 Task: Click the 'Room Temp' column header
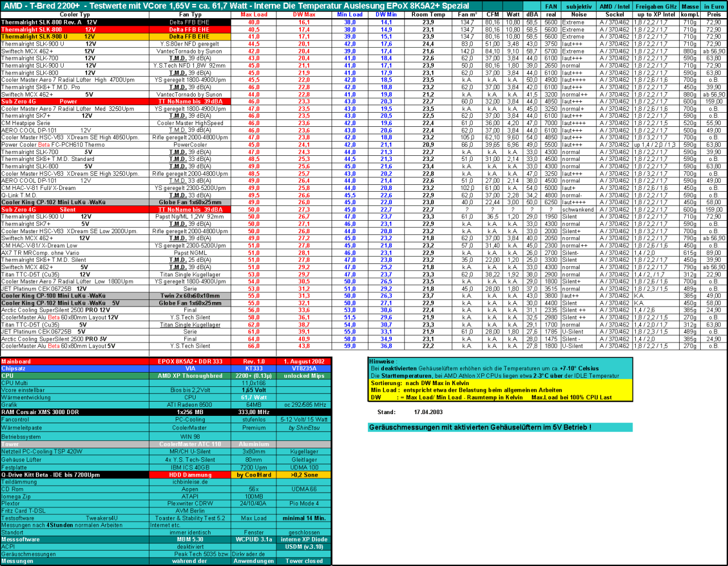[x=428, y=14]
